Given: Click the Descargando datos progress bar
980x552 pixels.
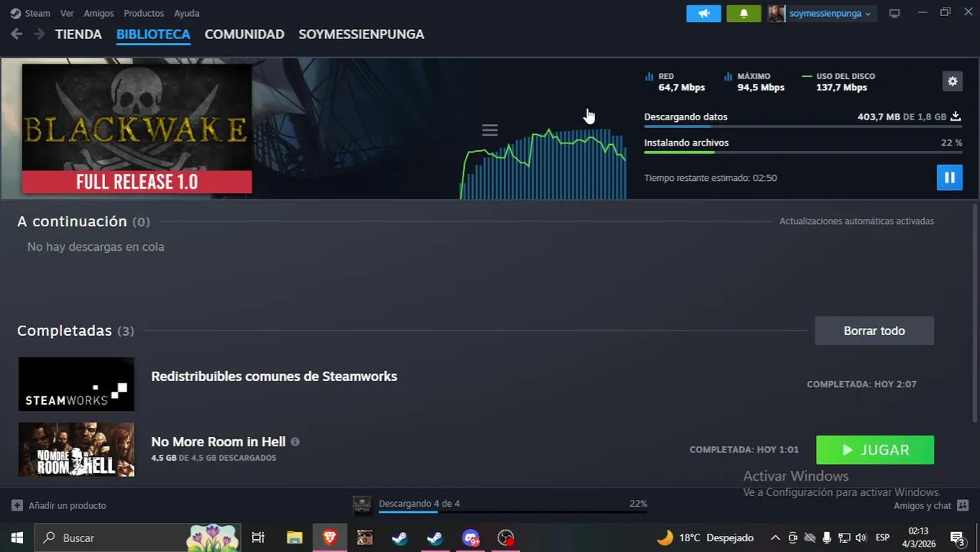Looking at the screenshot, I should [x=803, y=126].
